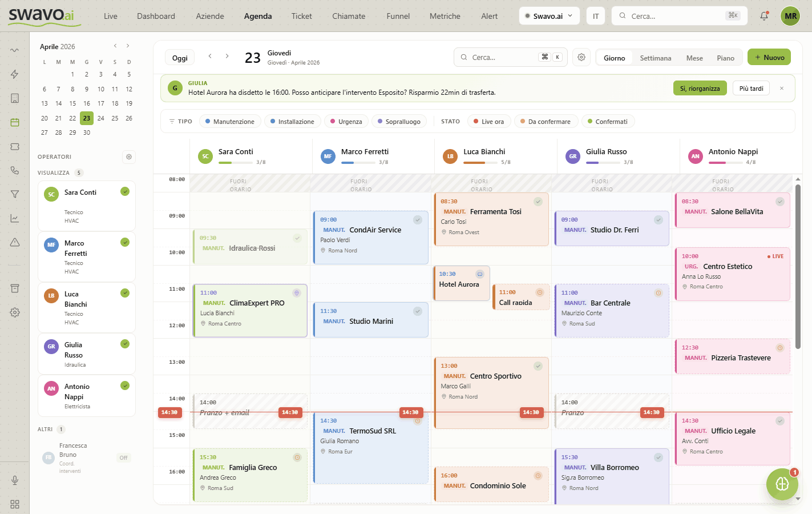Open the apps grid icon in sidebar
812x514 pixels.
pyautogui.click(x=15, y=504)
